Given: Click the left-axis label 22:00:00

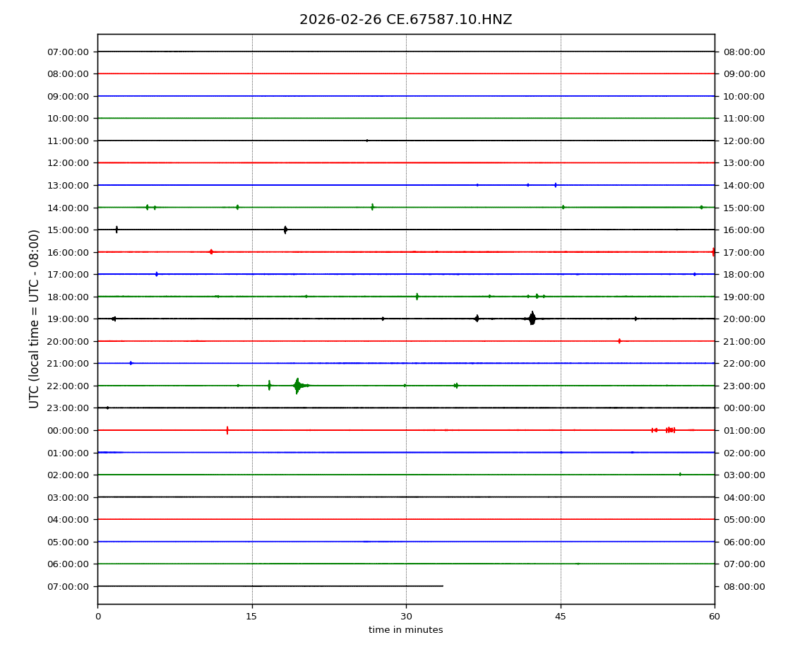Looking at the screenshot, I should [x=69, y=386].
